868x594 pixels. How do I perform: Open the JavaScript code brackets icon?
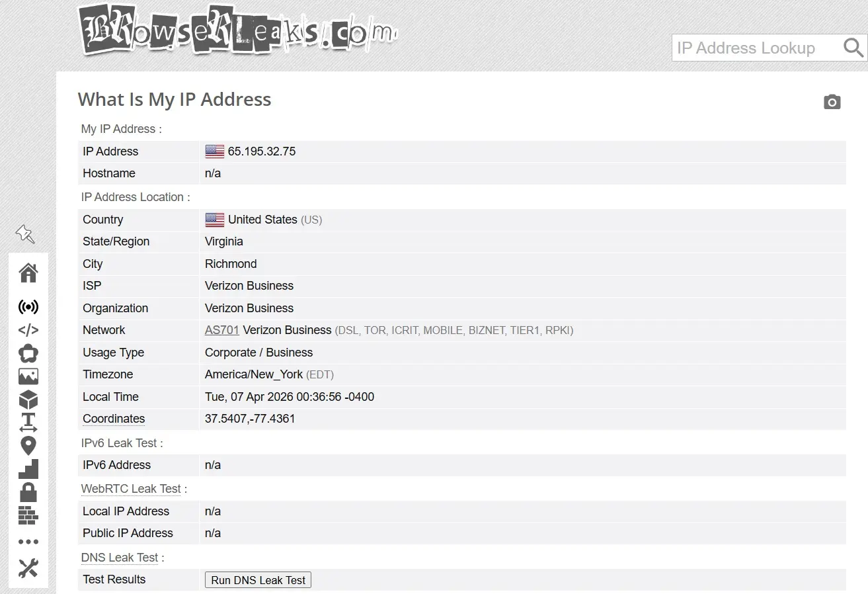(x=28, y=330)
